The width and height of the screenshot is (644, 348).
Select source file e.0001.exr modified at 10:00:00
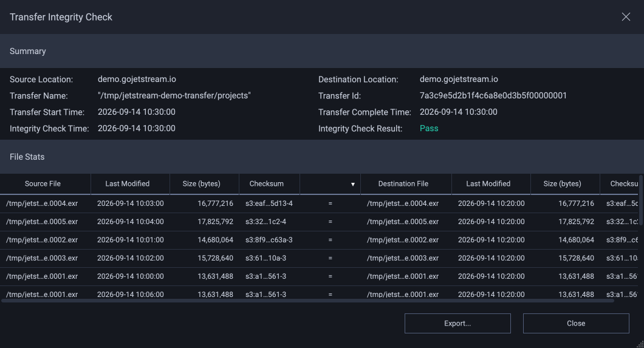[42, 276]
